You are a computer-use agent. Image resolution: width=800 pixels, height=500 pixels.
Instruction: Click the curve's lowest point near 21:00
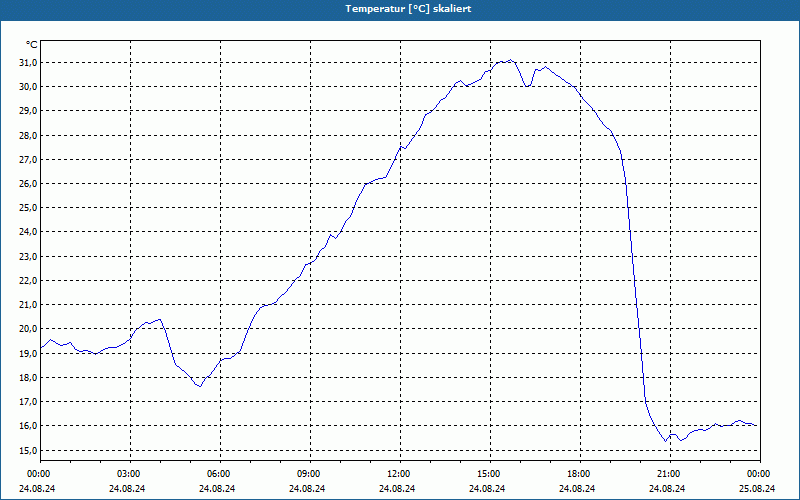[665, 441]
